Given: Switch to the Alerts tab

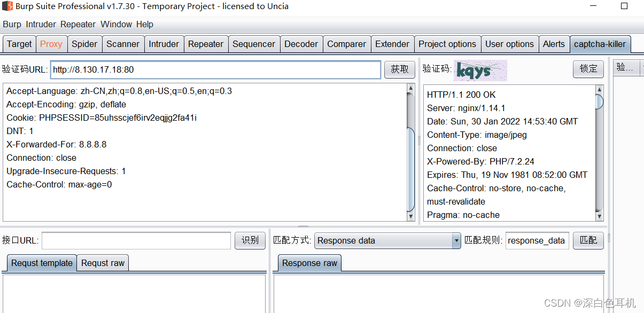Looking at the screenshot, I should point(554,44).
